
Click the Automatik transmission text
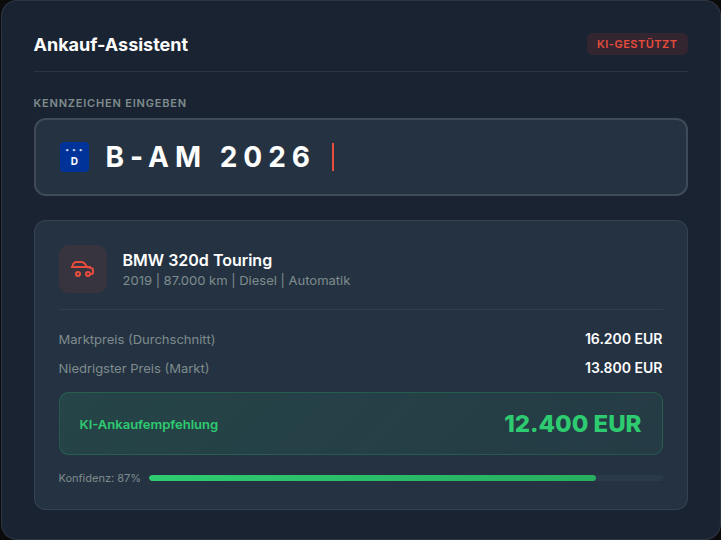pos(320,281)
